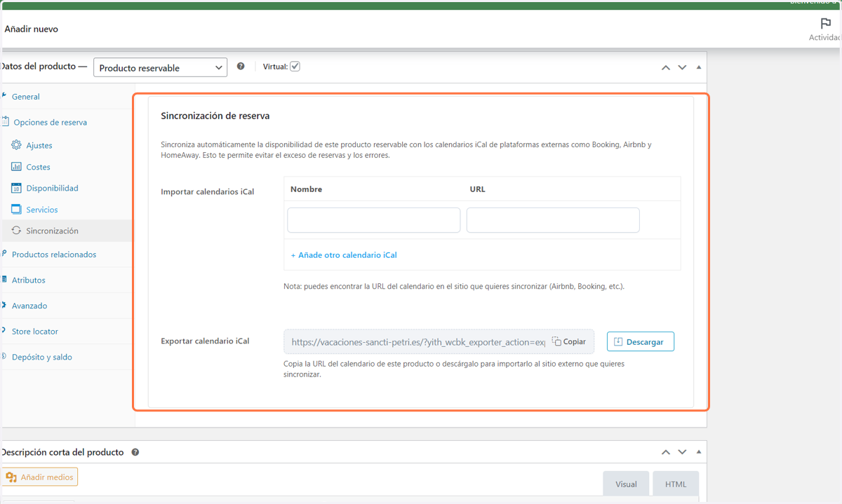The image size is (842, 504).
Task: Move short description panel up
Action: point(666,453)
